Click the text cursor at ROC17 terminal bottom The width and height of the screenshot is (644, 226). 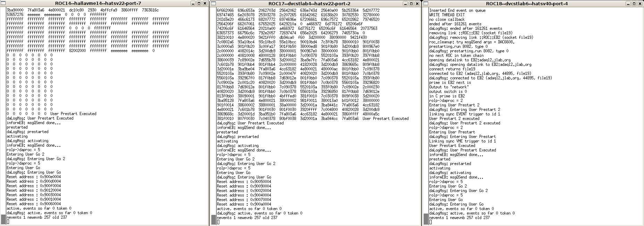pyautogui.click(x=218, y=222)
